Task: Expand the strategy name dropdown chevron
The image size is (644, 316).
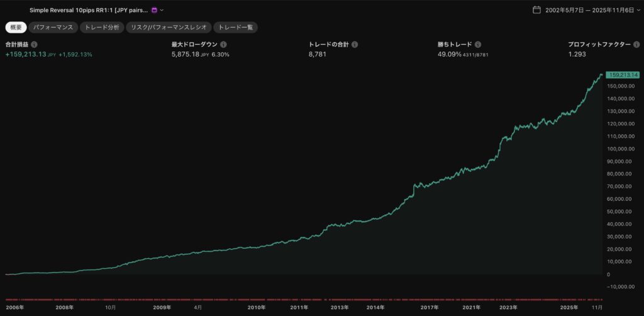Action: [x=162, y=10]
